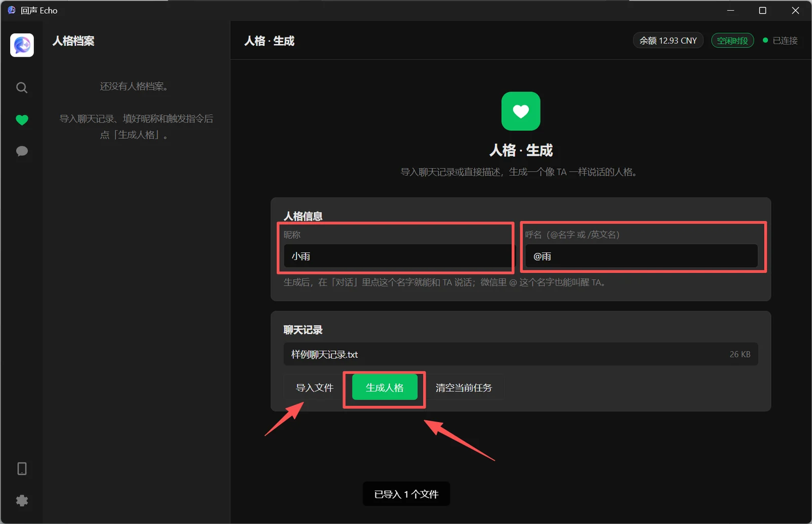
Task: Click the 空闲时段 status badge
Action: [x=732, y=41]
